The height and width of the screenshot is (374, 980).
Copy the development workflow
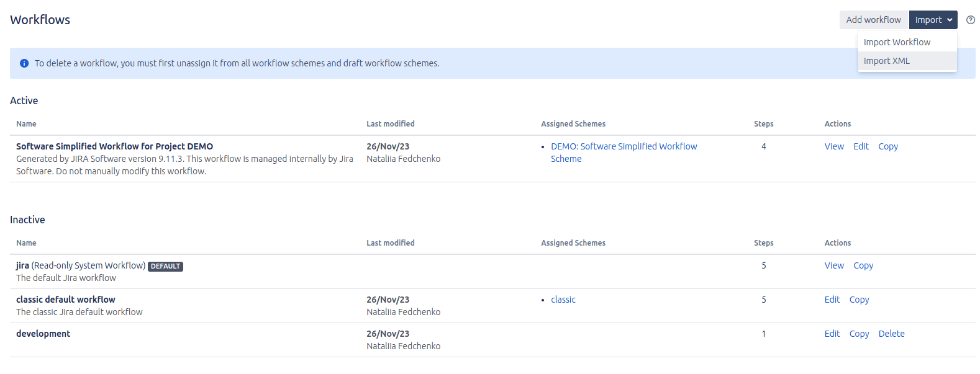[860, 334]
